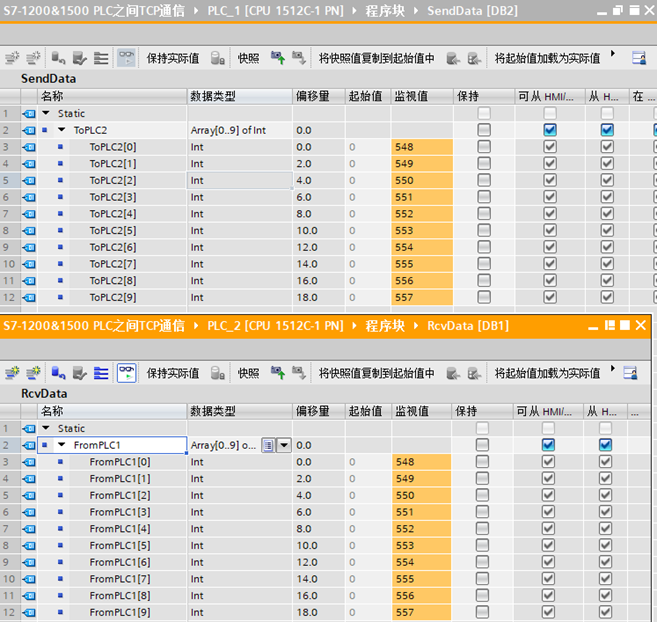The image size is (657, 622).
Task: Toggle Monitor all glasses icon in SendData toolbar
Action: tap(127, 58)
